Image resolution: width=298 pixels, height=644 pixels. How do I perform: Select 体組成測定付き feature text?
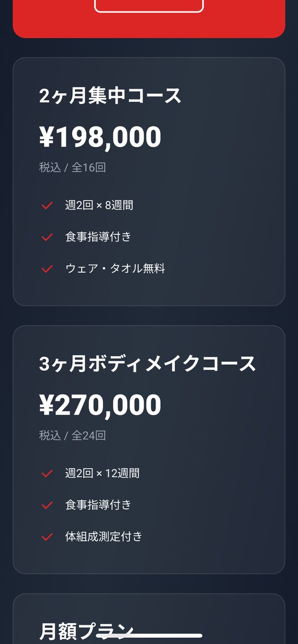click(104, 537)
